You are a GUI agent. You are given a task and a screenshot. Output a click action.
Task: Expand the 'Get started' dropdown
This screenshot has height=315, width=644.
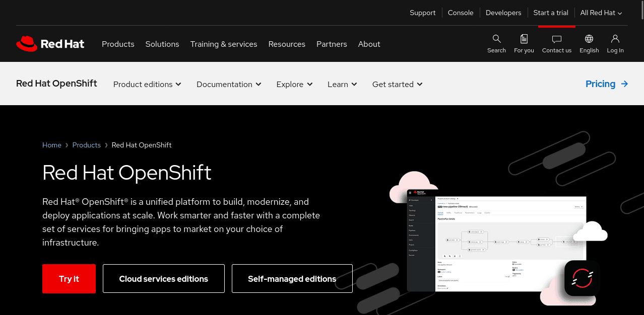397,84
